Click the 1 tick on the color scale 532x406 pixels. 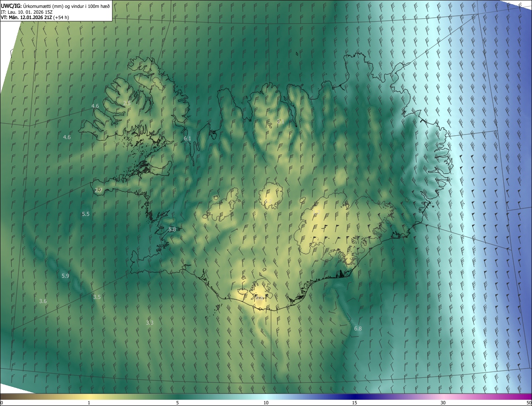click(x=89, y=403)
